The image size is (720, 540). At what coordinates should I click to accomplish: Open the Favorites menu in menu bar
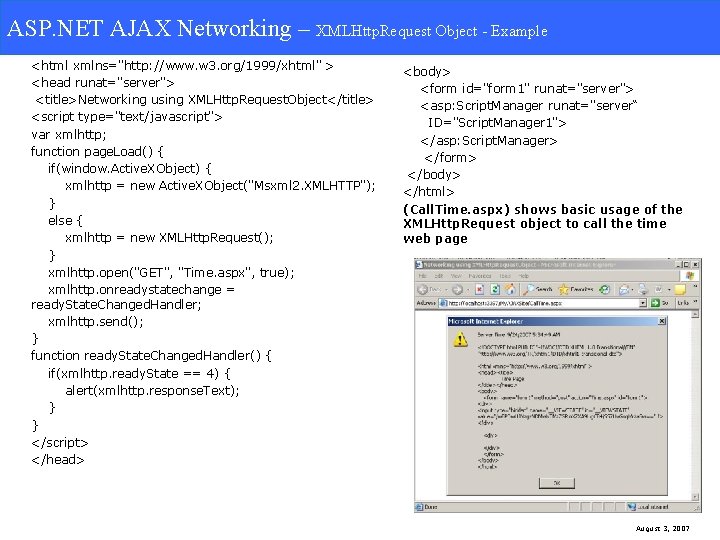pos(480,276)
